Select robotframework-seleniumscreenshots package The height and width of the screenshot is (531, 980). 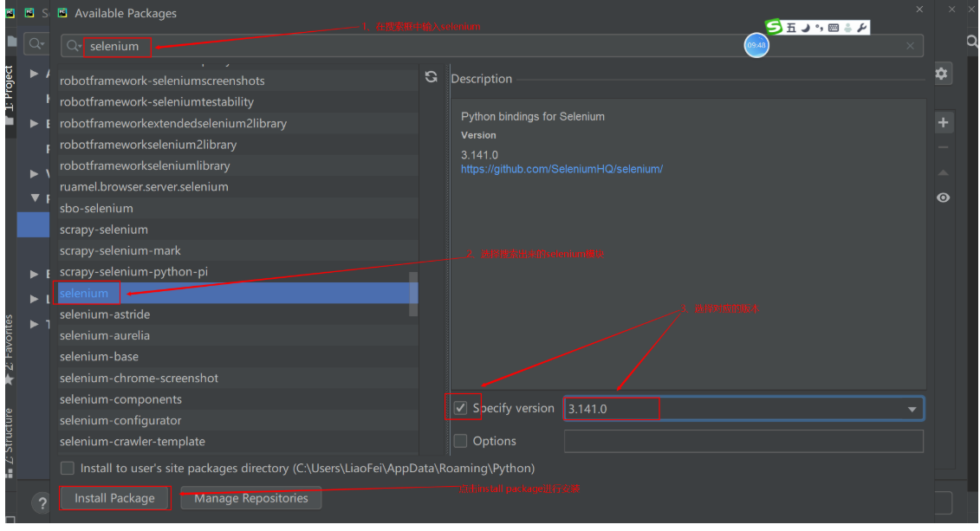click(238, 81)
